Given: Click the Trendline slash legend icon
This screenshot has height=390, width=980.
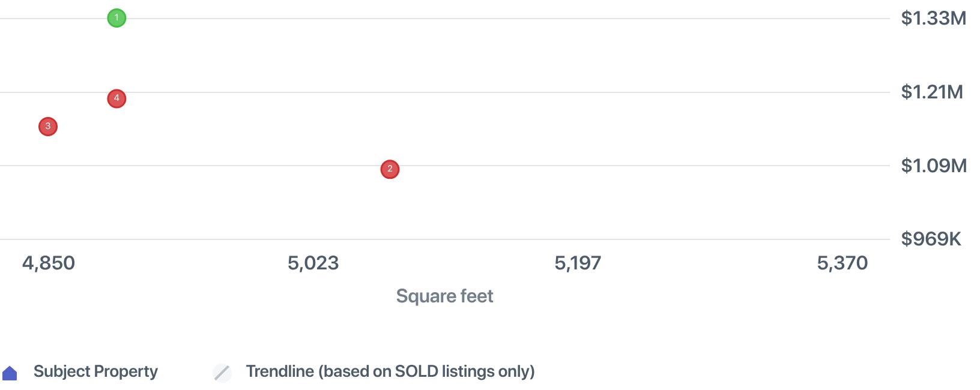Looking at the screenshot, I should [x=222, y=373].
